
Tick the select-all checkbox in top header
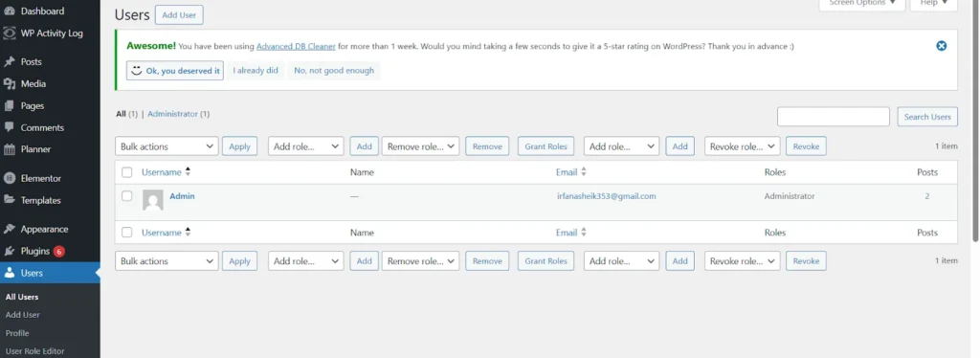pyautogui.click(x=127, y=171)
